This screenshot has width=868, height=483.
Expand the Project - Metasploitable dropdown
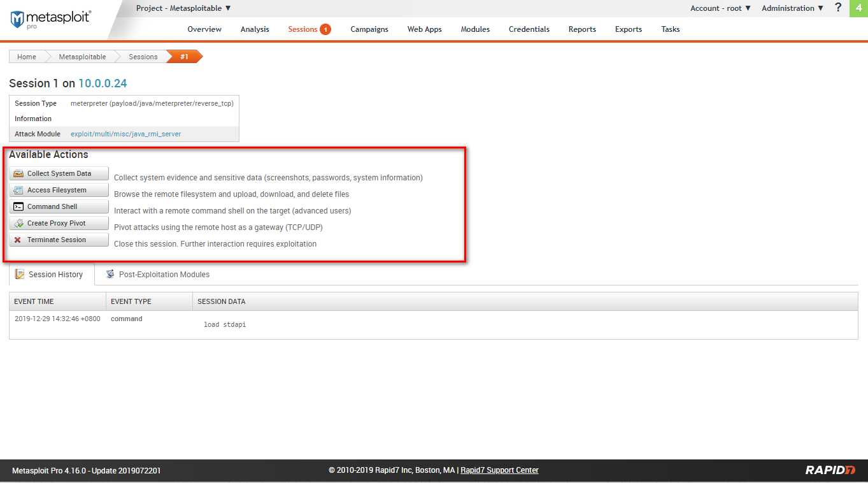pos(183,8)
